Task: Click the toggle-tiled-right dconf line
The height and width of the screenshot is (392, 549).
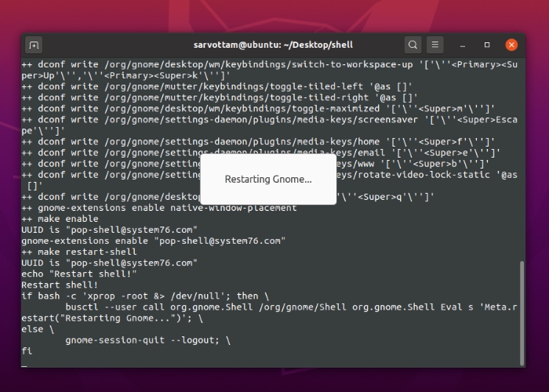Action: [220, 97]
